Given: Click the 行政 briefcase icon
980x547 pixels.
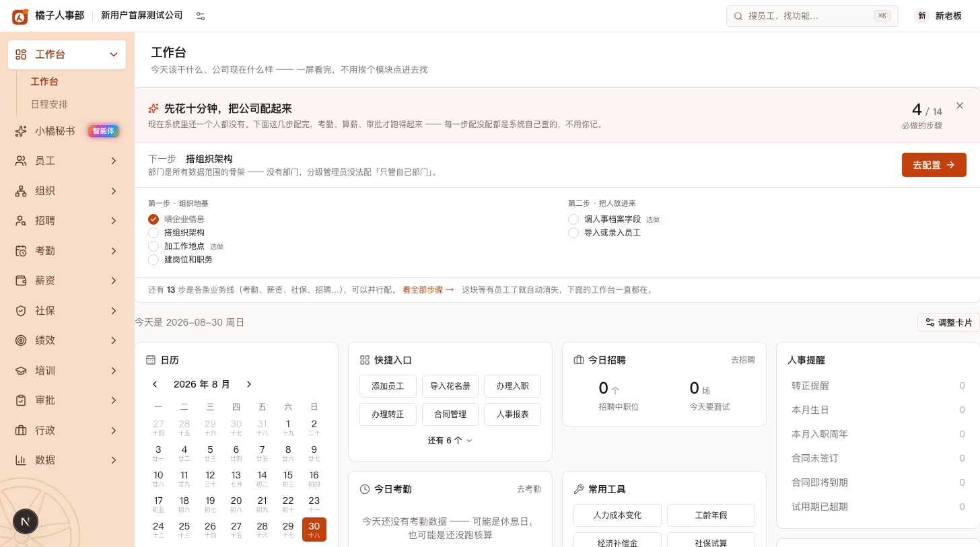Looking at the screenshot, I should pyautogui.click(x=21, y=431).
